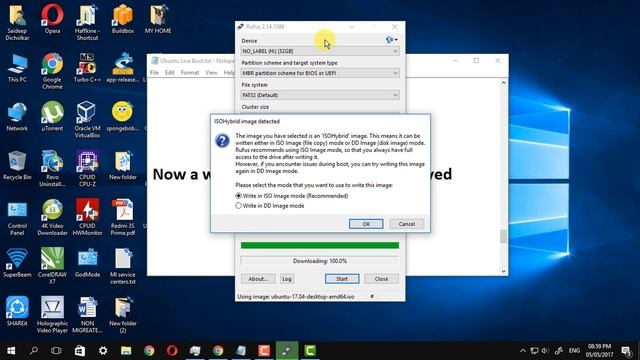
Task: Open Settings gear on taskbar
Action: click(103, 351)
